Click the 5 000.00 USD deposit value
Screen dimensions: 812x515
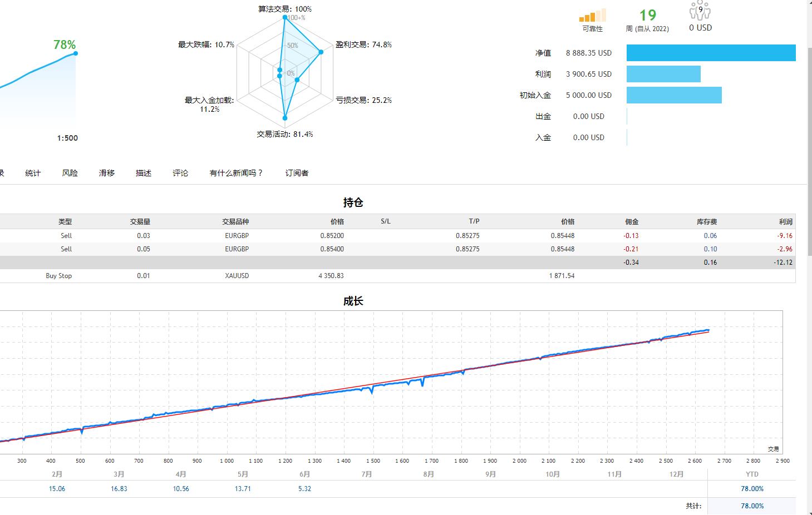click(x=589, y=95)
